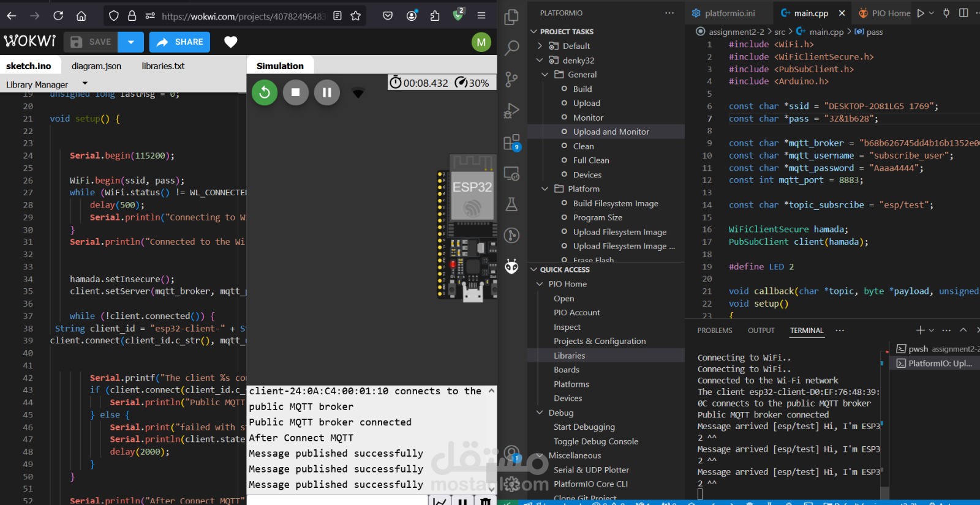The image size is (980, 505).
Task: Collapse the denky32 environment
Action: [x=540, y=60]
